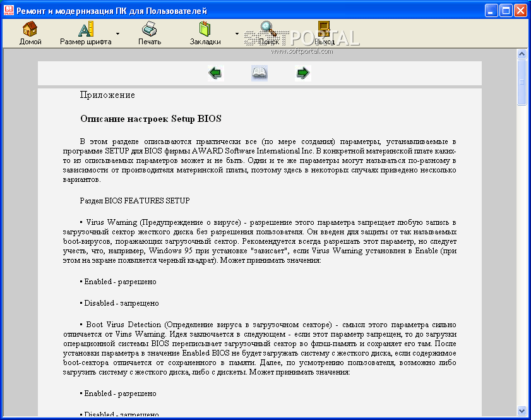Open the table of contents book icon
Image resolution: width=531 pixels, height=420 pixels.
coord(260,73)
